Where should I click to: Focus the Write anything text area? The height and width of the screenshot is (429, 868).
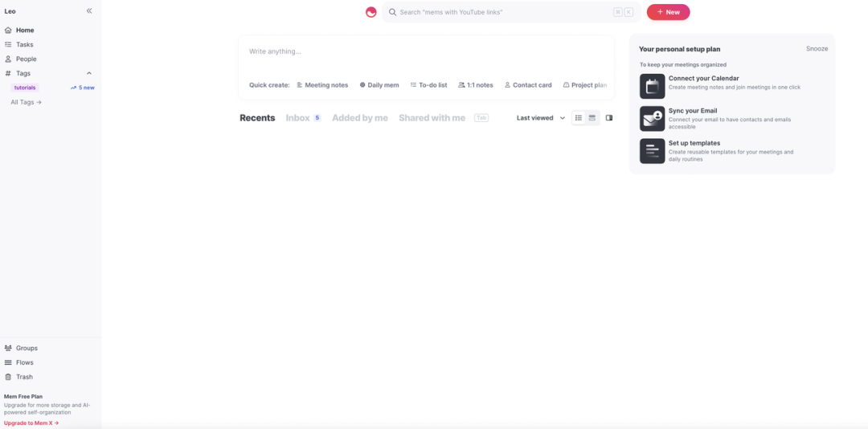pos(426,51)
